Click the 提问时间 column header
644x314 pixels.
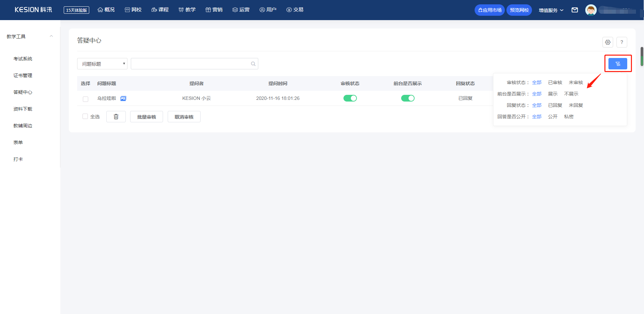coord(278,83)
